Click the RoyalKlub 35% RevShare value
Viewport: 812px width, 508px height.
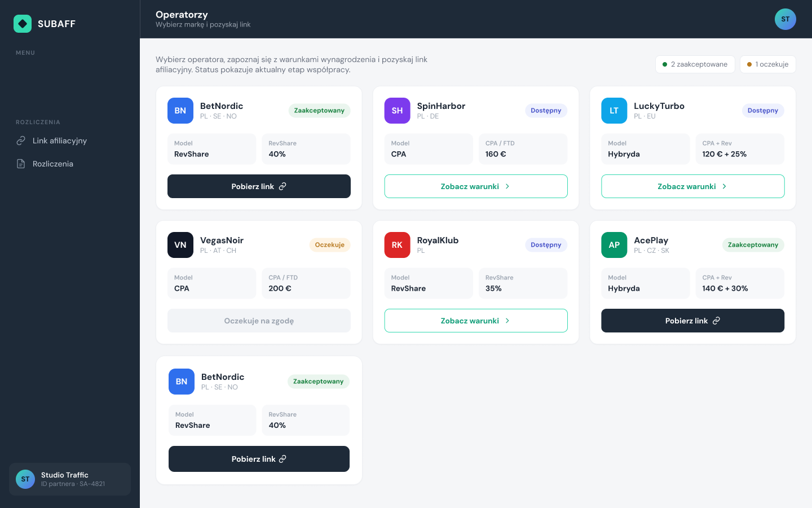pos(493,288)
